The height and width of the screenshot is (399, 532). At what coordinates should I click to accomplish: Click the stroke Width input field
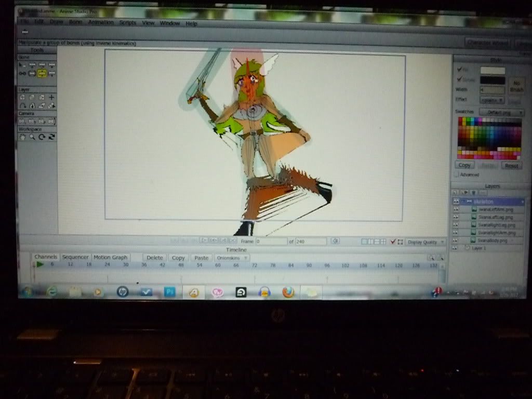493,90
